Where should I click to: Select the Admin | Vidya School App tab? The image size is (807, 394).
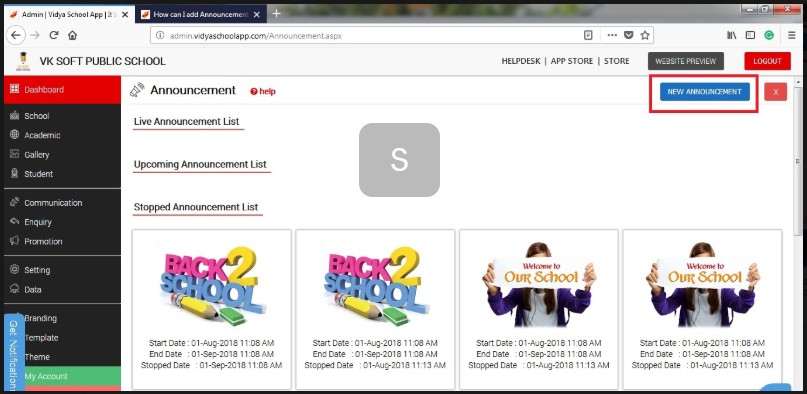(x=69, y=14)
